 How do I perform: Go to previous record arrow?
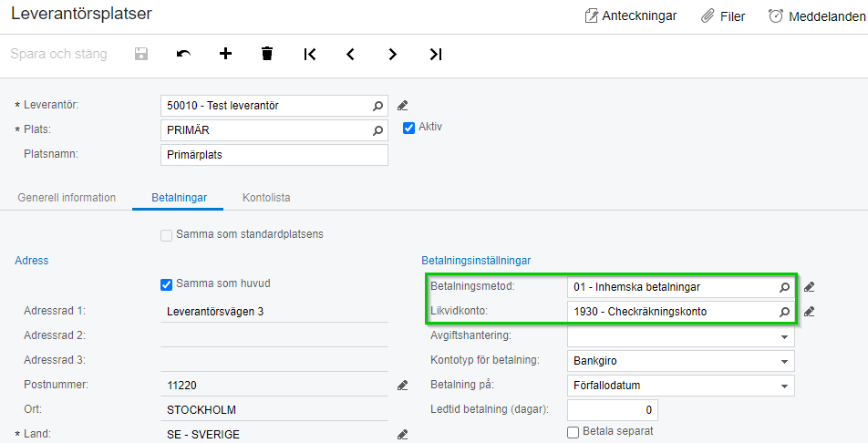pos(351,54)
